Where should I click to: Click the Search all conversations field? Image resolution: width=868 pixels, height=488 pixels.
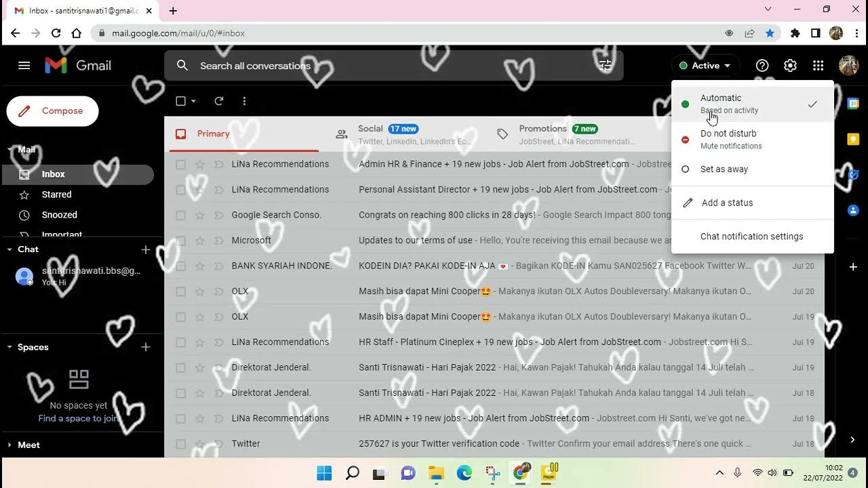(x=393, y=66)
